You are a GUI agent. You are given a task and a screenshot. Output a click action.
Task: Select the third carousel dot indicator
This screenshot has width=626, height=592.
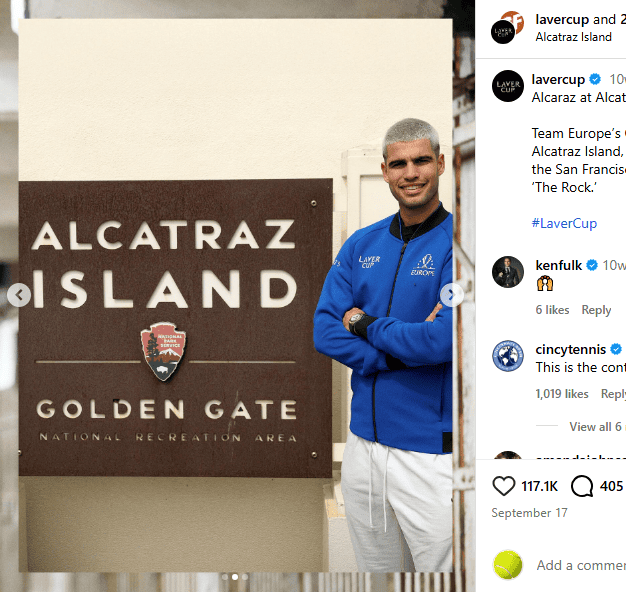click(x=245, y=577)
